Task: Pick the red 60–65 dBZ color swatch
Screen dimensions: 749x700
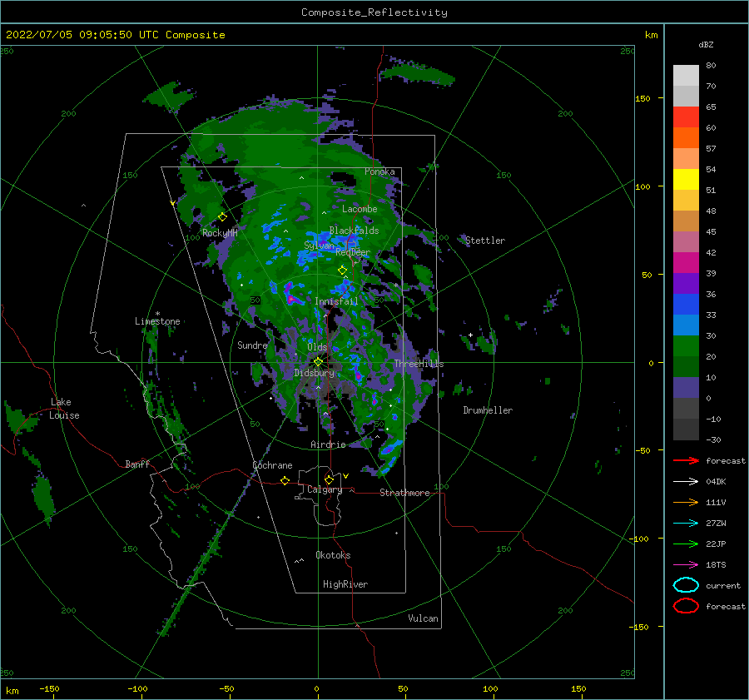Action: pos(686,117)
